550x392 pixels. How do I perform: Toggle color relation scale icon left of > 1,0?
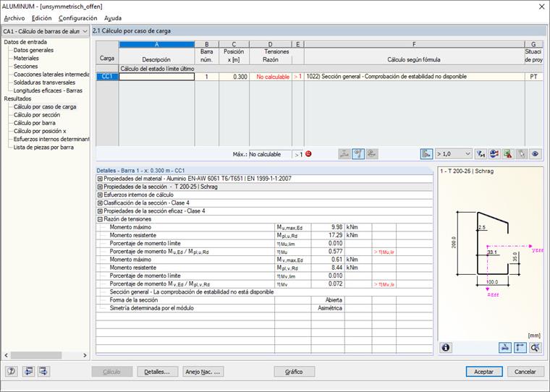426,154
